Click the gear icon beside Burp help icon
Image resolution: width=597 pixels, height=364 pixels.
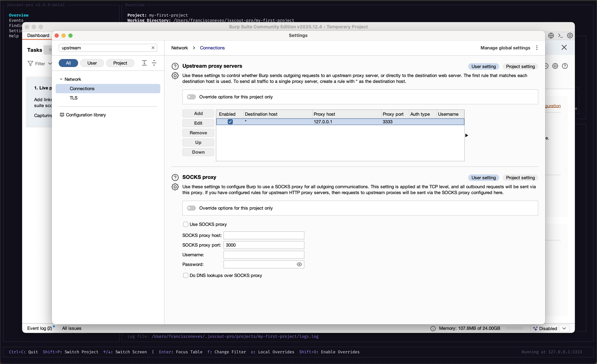(555, 66)
